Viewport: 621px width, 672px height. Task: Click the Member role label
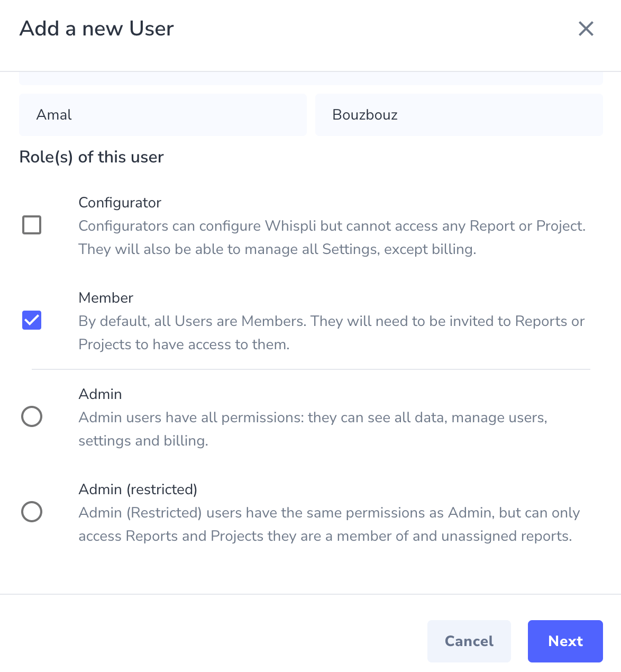(x=105, y=298)
